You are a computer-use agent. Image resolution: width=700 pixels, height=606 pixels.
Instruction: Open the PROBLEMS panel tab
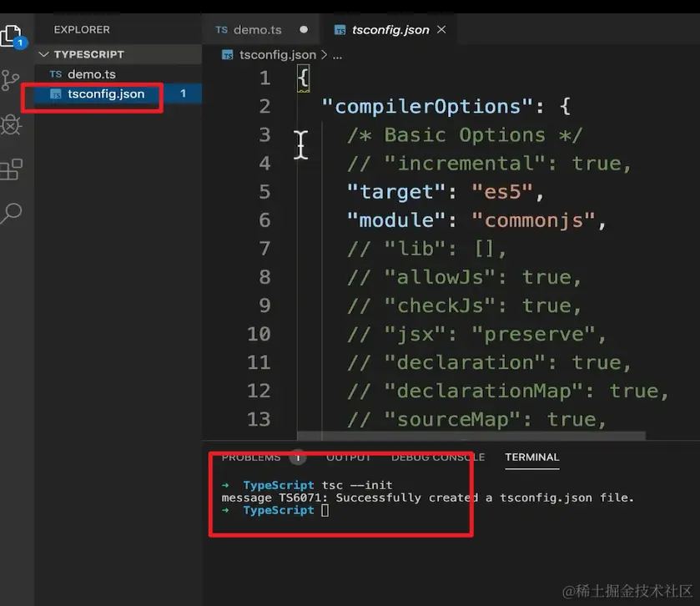coord(251,457)
